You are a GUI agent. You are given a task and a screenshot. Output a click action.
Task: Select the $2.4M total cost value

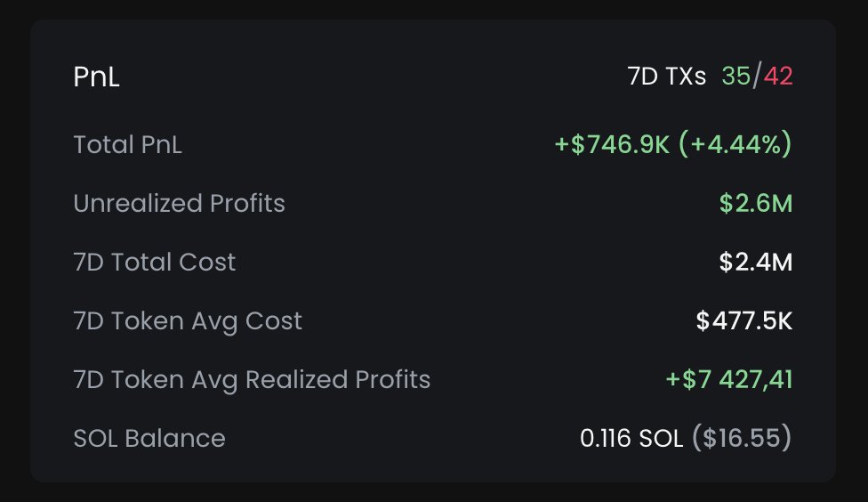(x=755, y=262)
